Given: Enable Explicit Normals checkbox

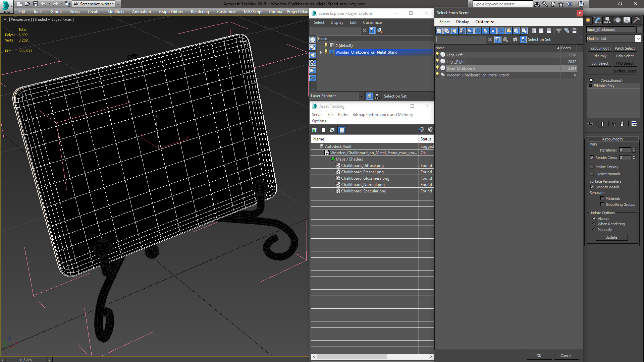Looking at the screenshot, I should coord(592,174).
